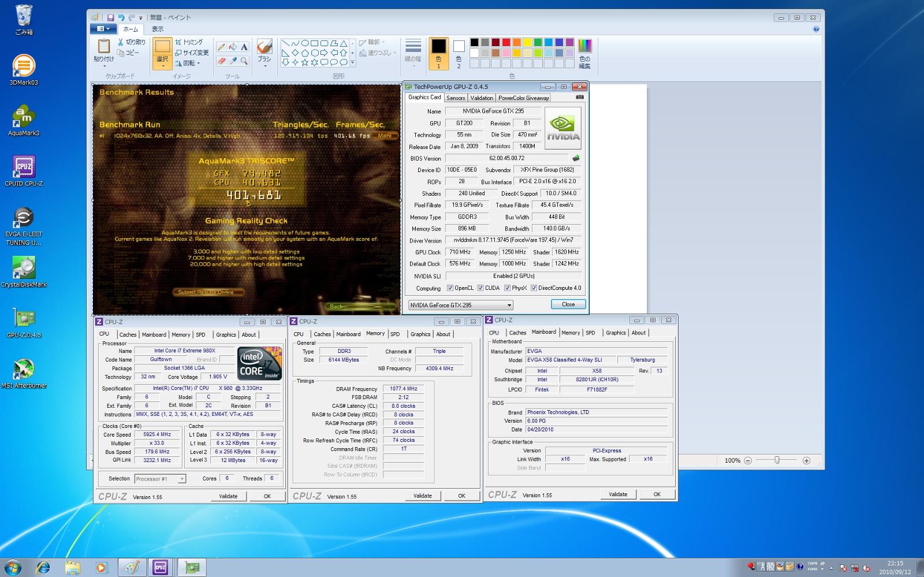Open Paint application menu button dropdown
This screenshot has width=924, height=577.
pyautogui.click(x=103, y=29)
